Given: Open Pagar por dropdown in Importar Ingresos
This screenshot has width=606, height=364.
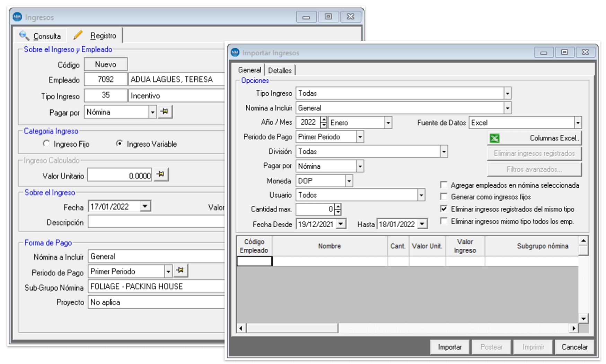Looking at the screenshot, I should pyautogui.click(x=360, y=166).
